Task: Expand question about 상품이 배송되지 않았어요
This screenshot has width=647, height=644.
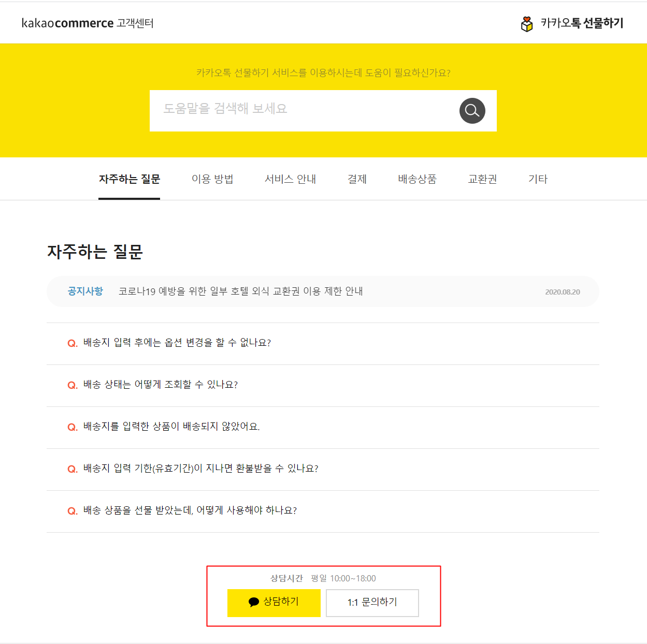Action: pos(323,428)
